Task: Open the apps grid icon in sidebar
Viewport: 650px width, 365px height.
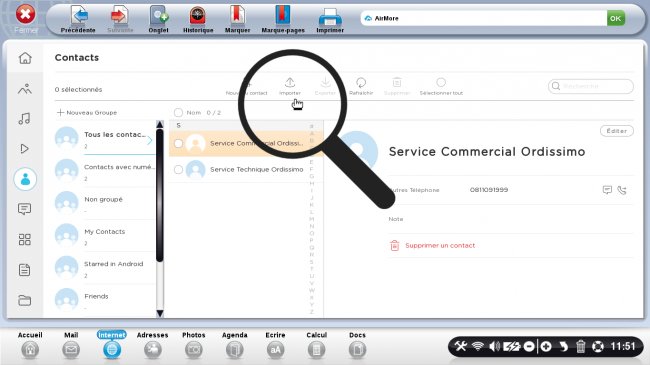Action: 24,239
